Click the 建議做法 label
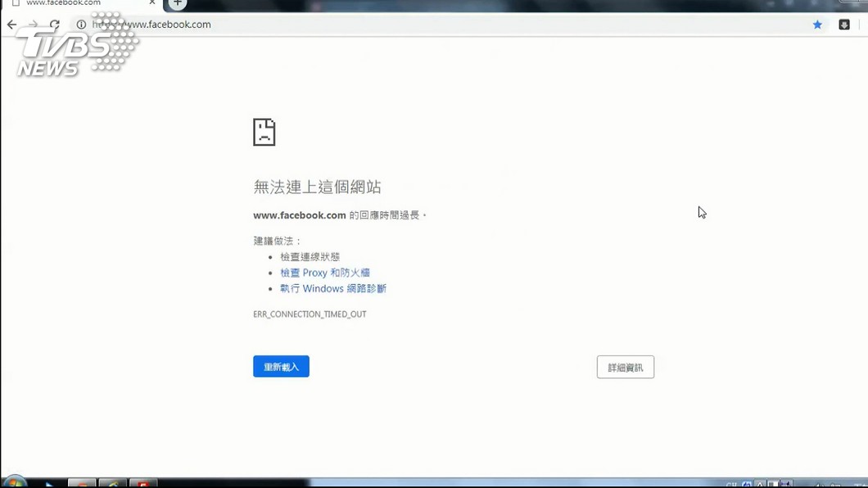Image resolution: width=868 pixels, height=488 pixels. coord(277,242)
